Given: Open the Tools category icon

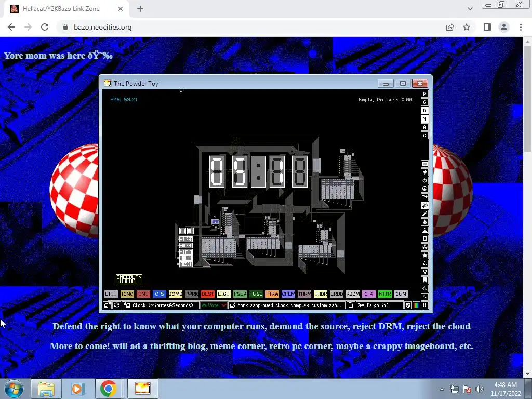Looking at the screenshot, I should [424, 272].
